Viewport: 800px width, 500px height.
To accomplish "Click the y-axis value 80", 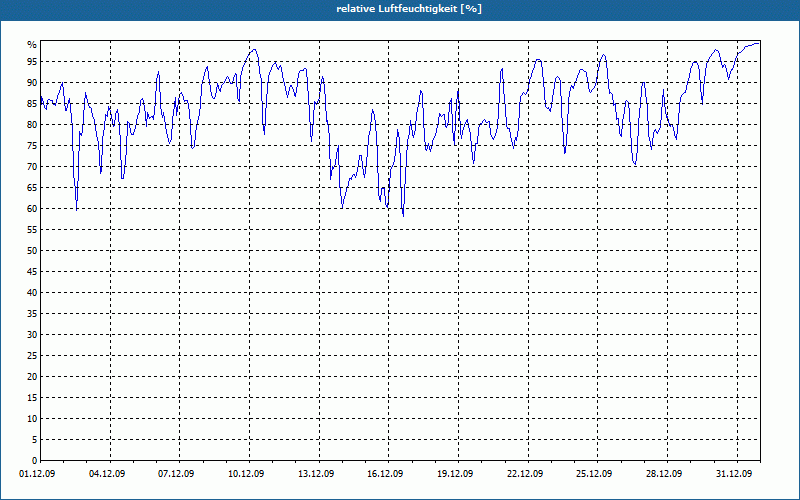I will (x=32, y=124).
